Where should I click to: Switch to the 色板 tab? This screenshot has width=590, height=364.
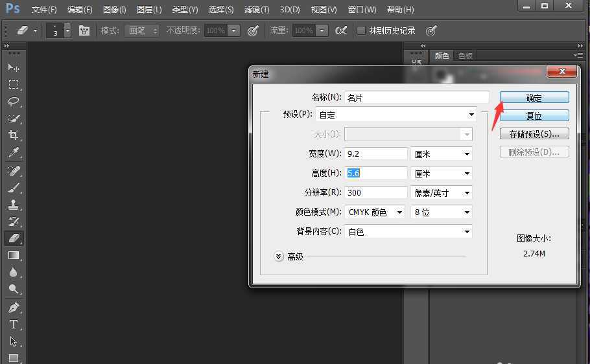(465, 56)
